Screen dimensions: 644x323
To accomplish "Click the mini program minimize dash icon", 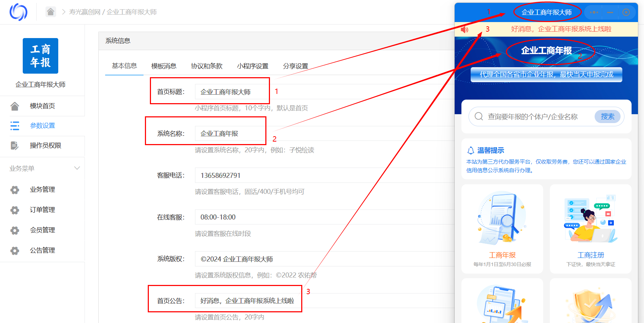I will 610,12.
